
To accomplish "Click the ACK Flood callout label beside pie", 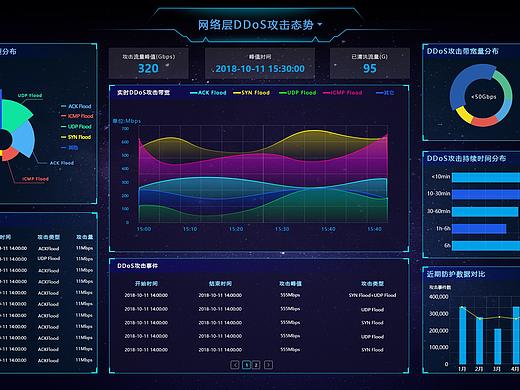I will click(x=62, y=163).
